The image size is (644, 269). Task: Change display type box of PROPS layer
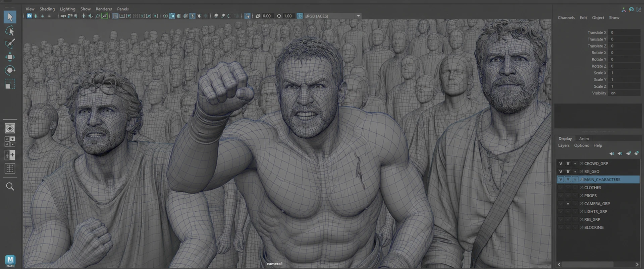pos(575,196)
